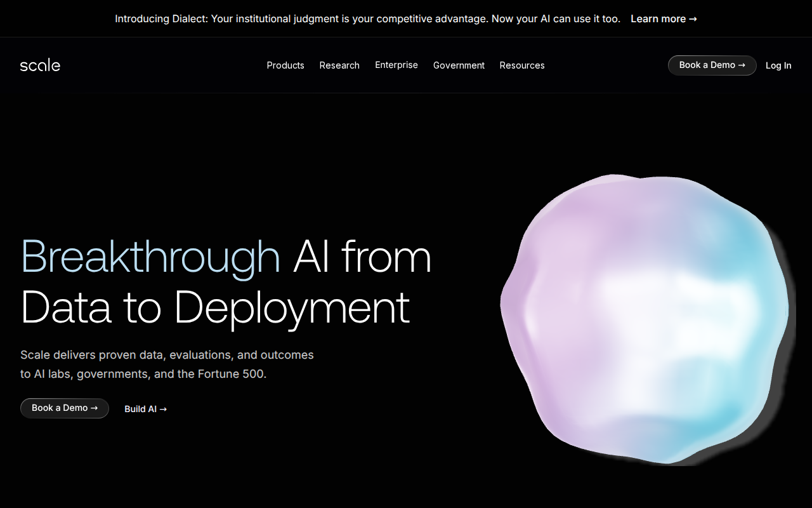Click the arrow icon beside Learn more

click(x=693, y=19)
